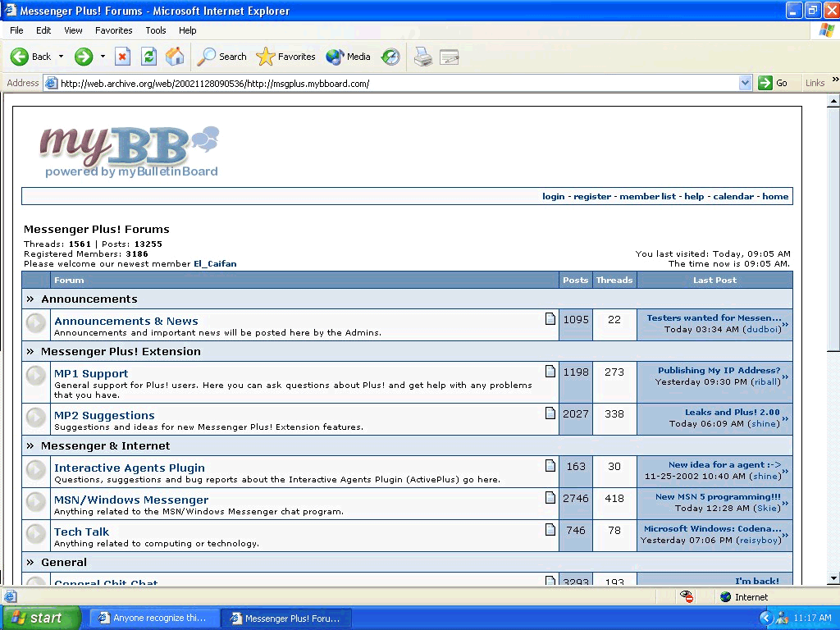Screen dimensions: 840x630
Task: Open the Favorites menu
Action: click(113, 30)
